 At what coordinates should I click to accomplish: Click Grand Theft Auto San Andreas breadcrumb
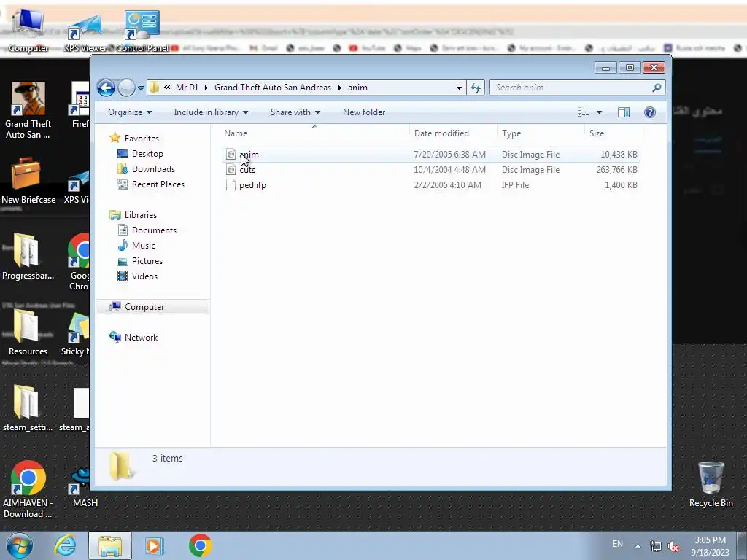coord(273,87)
